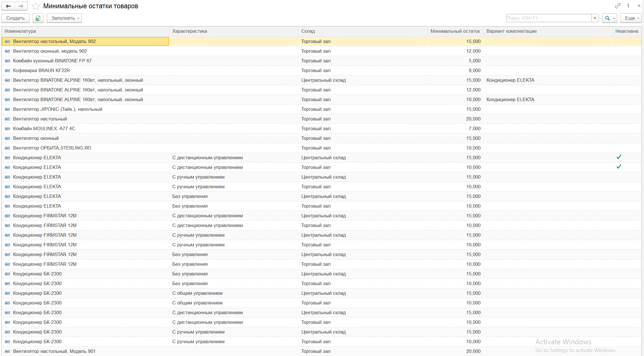
Task: Create new record by copying (green plus icon)
Action: tap(38, 18)
